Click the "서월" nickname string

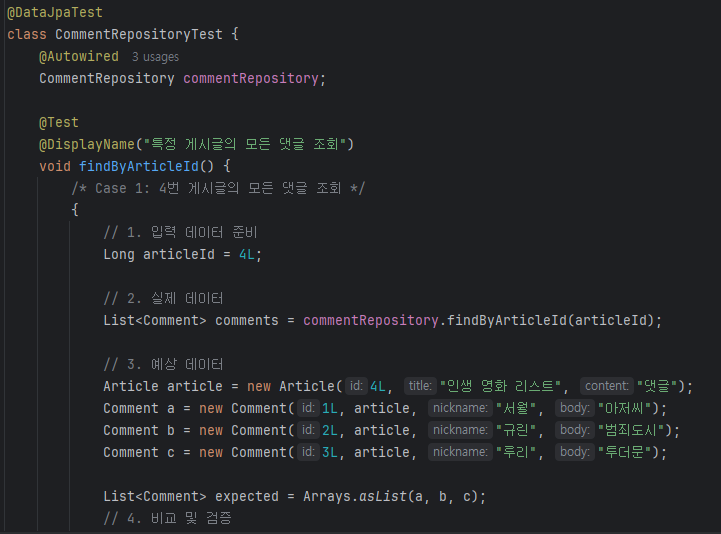click(x=516, y=408)
